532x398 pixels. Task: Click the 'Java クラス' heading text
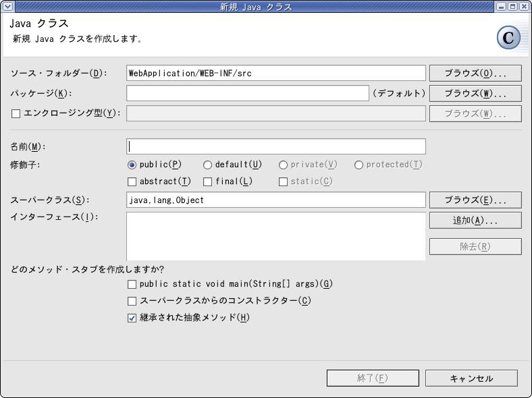tap(39, 24)
